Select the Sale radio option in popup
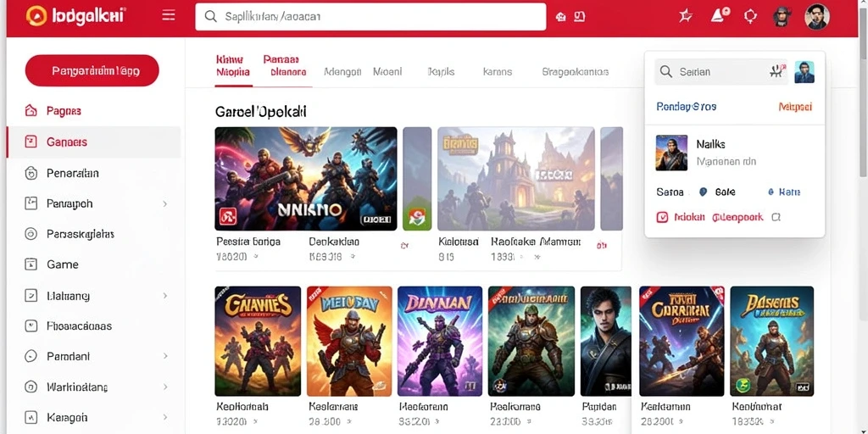868x434 pixels. click(704, 192)
